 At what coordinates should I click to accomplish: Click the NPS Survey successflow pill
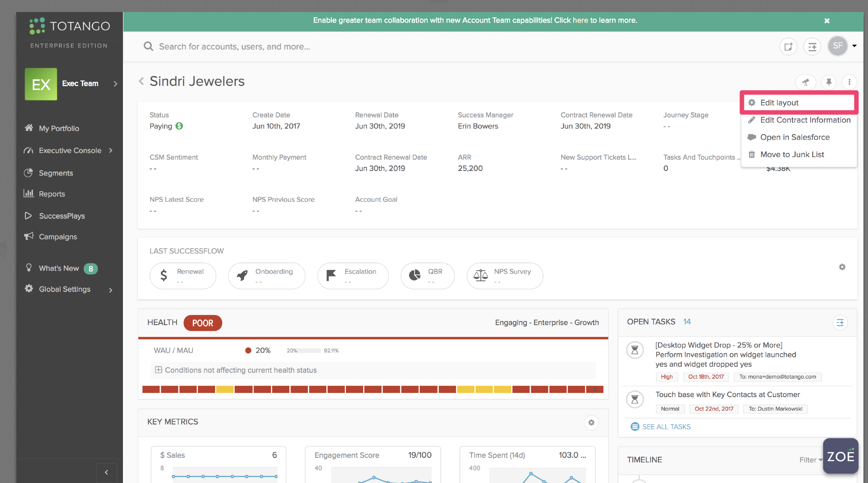pyautogui.click(x=504, y=276)
